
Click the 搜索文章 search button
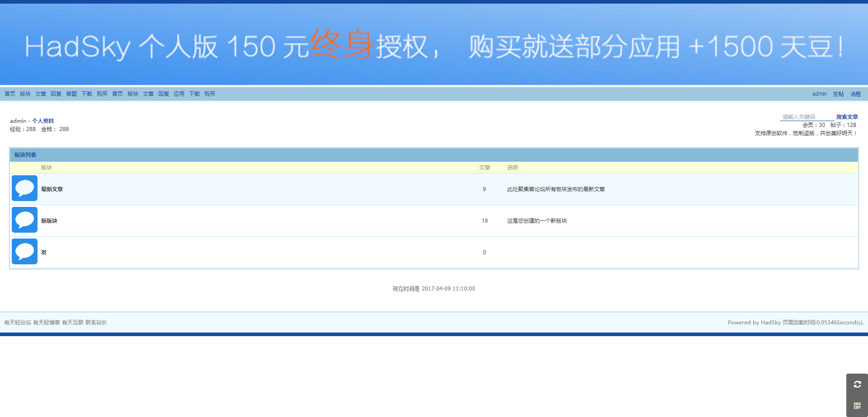(847, 117)
